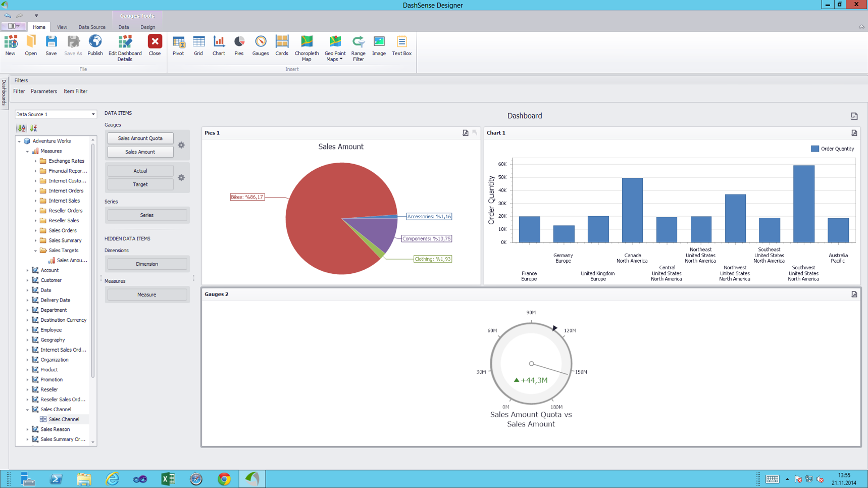The height and width of the screenshot is (488, 868).
Task: Click the Order Quantity legend color swatch
Action: click(814, 149)
